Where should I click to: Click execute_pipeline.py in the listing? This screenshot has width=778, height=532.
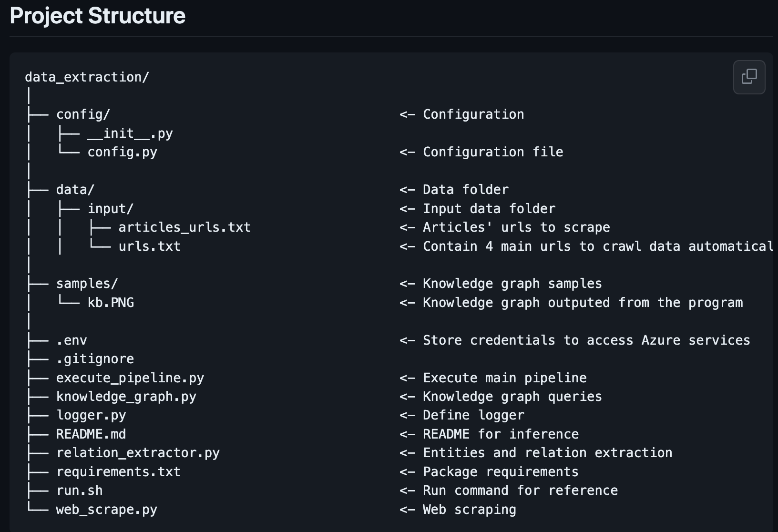click(130, 378)
